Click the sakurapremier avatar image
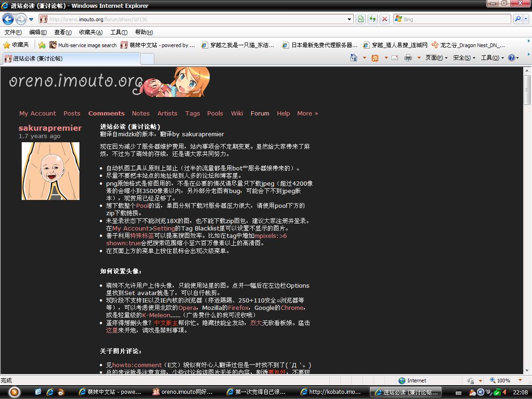Image resolution: width=532 pixels, height=399 pixels. [50, 171]
